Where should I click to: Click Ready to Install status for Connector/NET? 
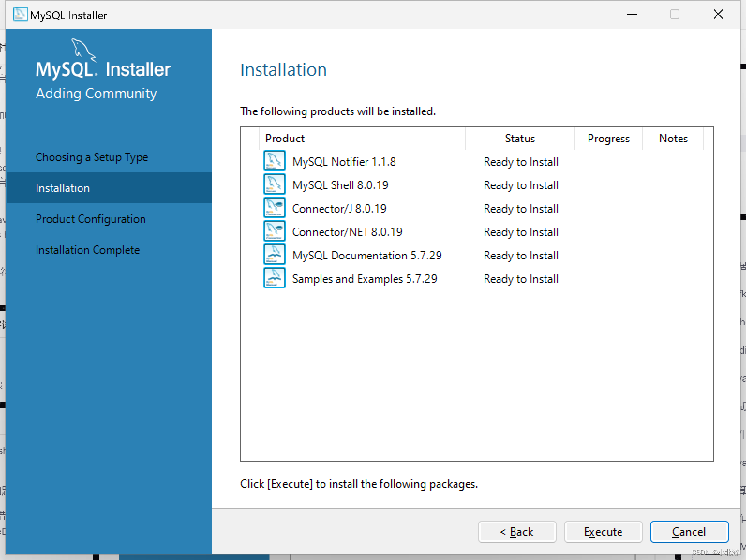pos(521,232)
